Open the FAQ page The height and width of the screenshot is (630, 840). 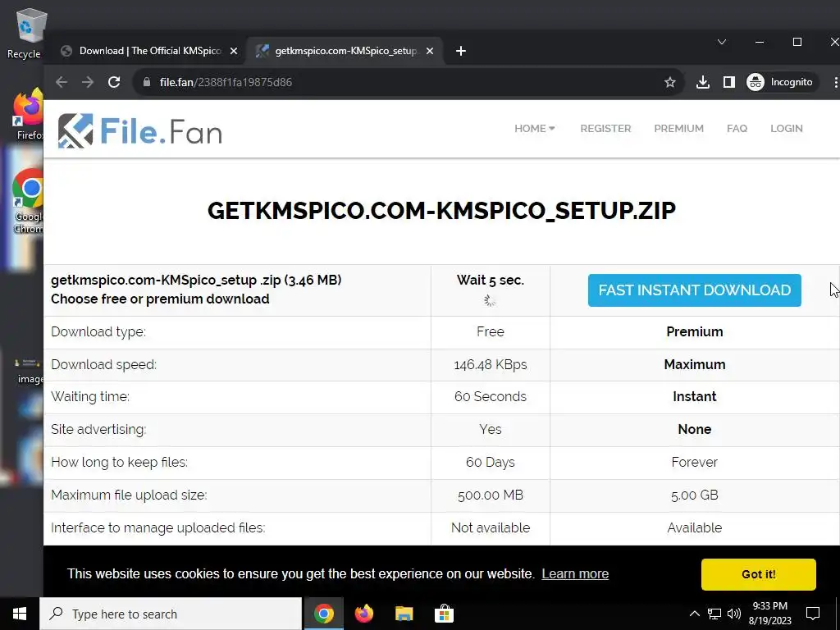[x=737, y=129]
